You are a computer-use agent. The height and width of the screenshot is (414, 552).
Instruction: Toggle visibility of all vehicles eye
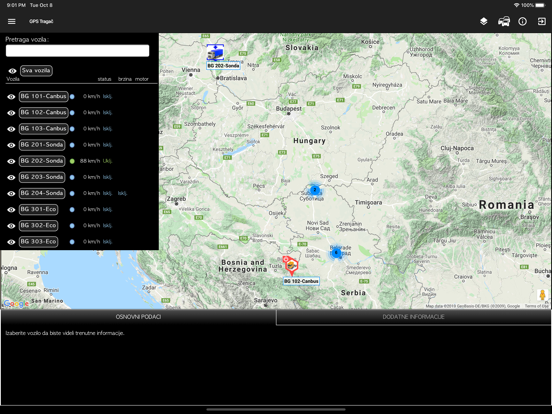click(x=12, y=71)
